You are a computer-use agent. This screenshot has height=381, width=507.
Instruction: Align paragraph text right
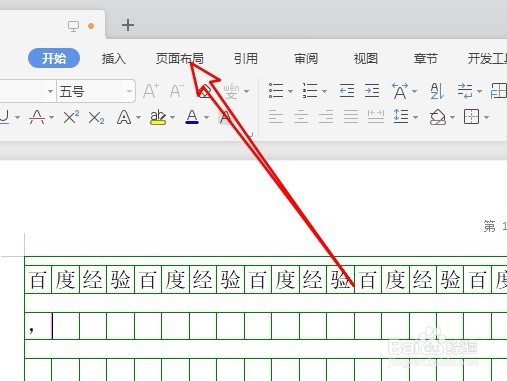(x=326, y=117)
